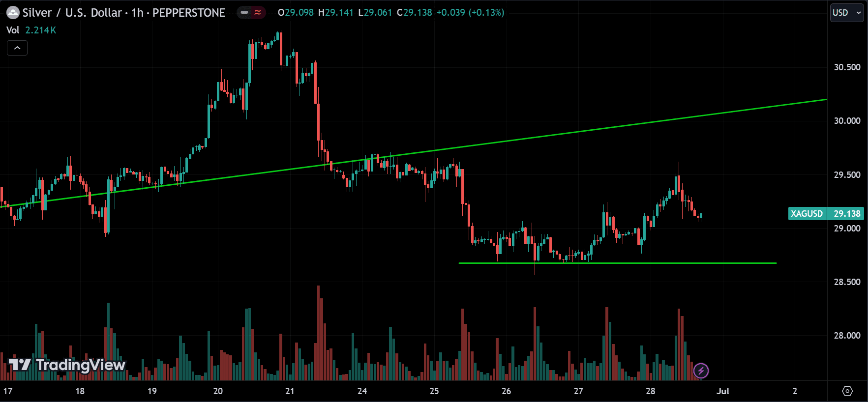Click the date label 18 on time axis
Viewport: 868px width, 402px height.
80,391
